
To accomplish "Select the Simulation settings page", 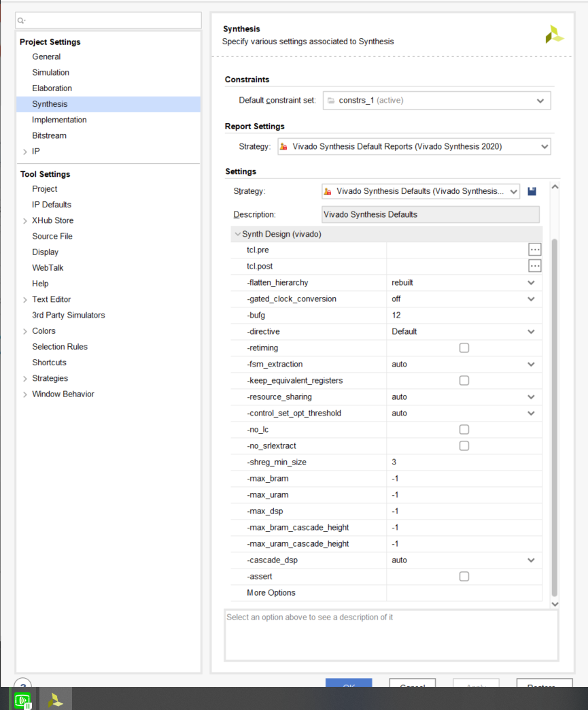I will 51,73.
